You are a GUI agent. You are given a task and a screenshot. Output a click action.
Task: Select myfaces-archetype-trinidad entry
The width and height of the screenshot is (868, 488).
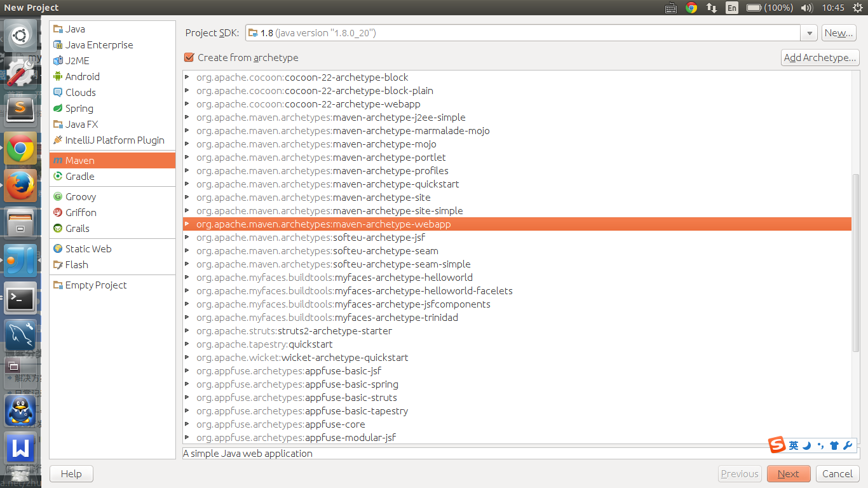coord(517,318)
